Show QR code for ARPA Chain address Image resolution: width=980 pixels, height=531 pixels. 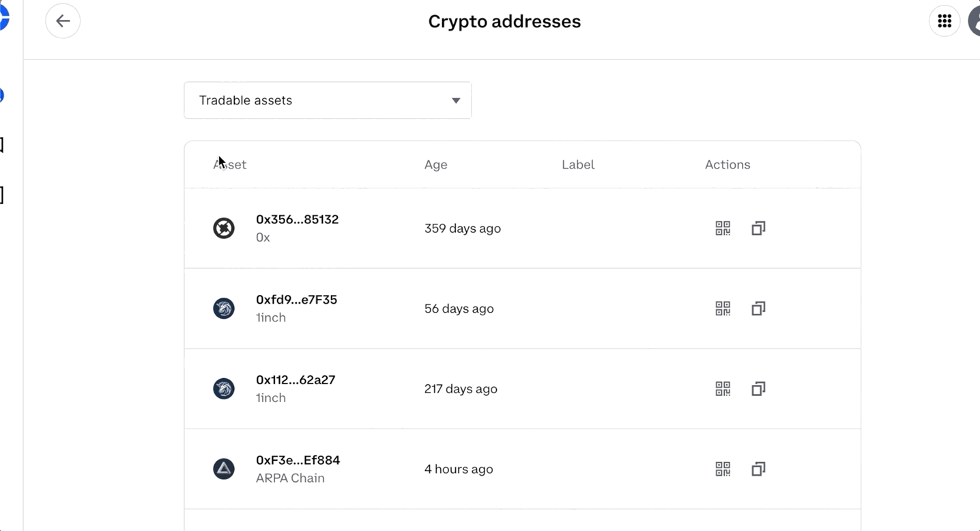[723, 469]
